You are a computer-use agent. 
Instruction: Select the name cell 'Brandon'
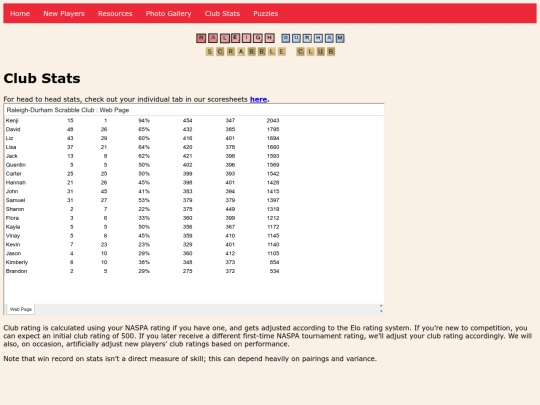click(16, 271)
